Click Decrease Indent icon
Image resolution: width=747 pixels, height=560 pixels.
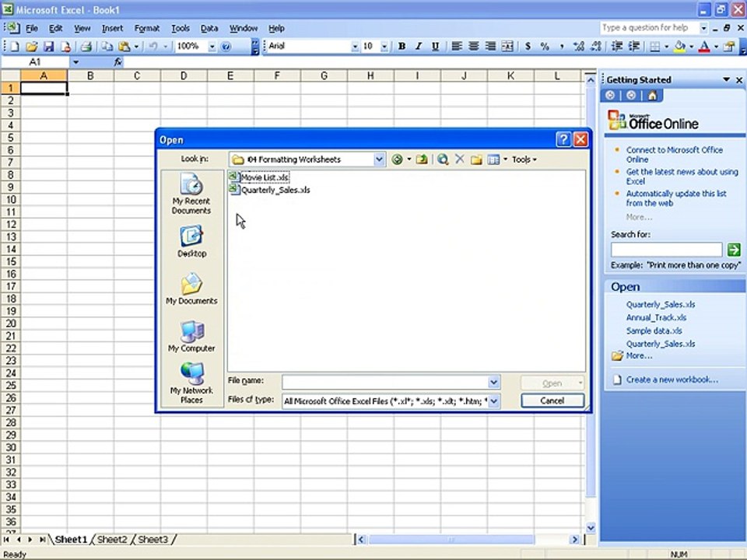click(x=617, y=46)
